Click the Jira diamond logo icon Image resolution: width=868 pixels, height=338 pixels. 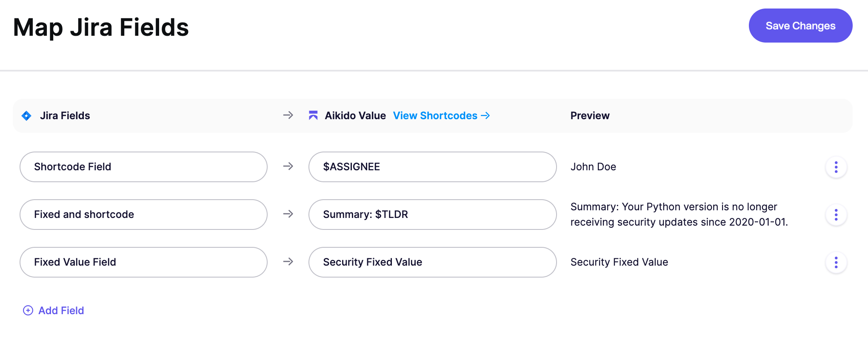pyautogui.click(x=26, y=116)
